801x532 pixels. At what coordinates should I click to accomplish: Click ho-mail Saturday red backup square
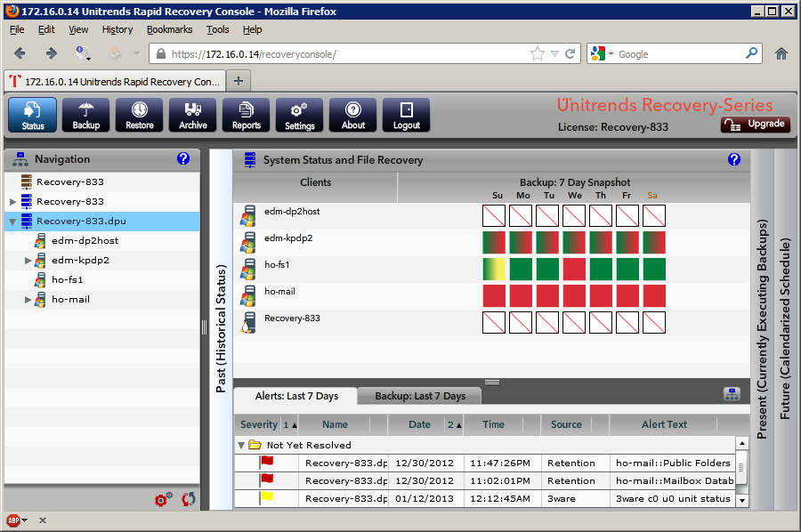tap(654, 295)
